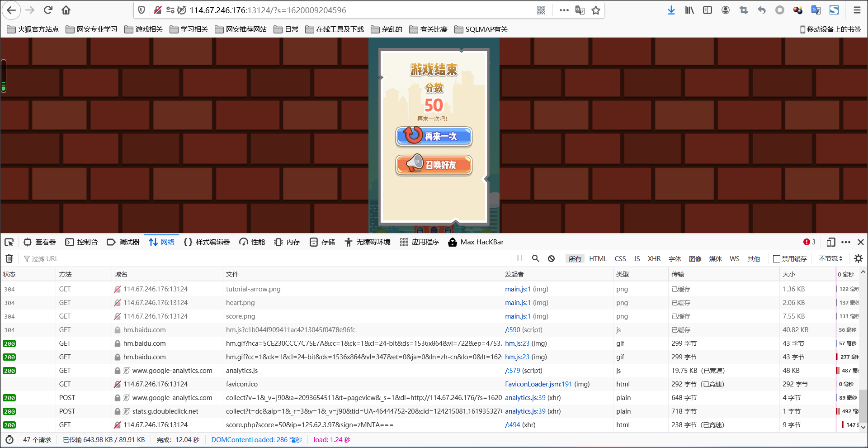Open the main.js:1 initiator link
The image size is (868, 448).
(x=518, y=289)
